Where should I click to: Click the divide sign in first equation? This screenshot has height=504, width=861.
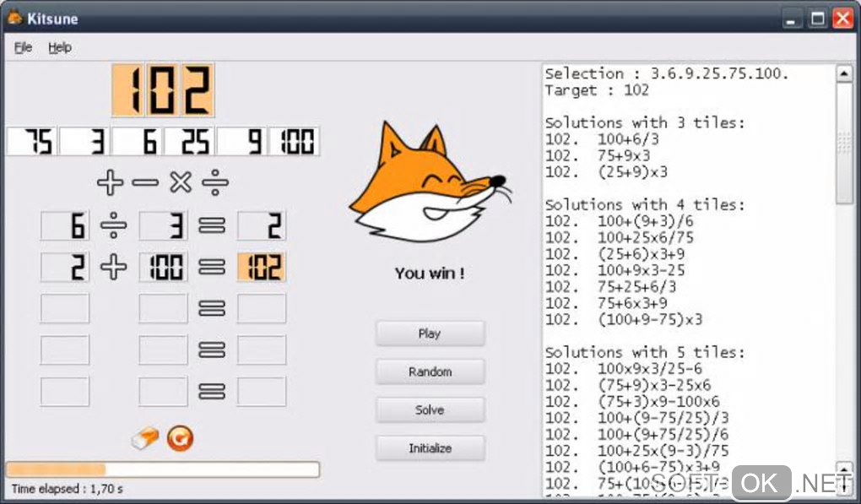point(114,225)
